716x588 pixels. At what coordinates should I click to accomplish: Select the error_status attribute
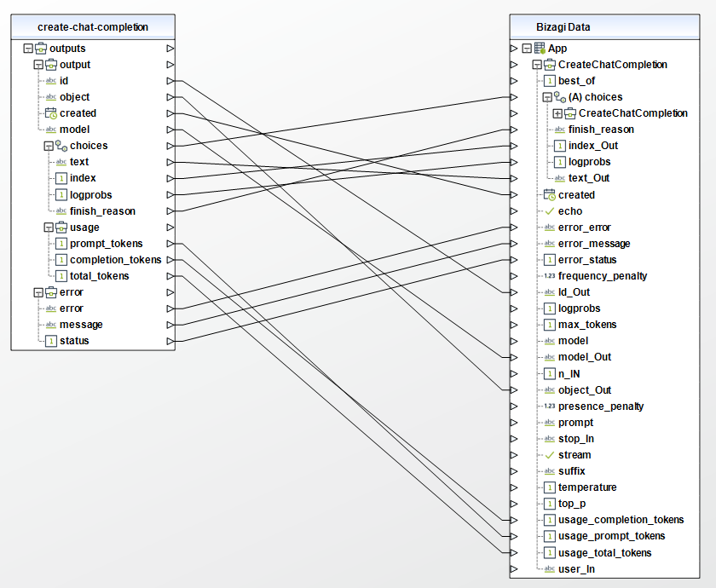[587, 260]
